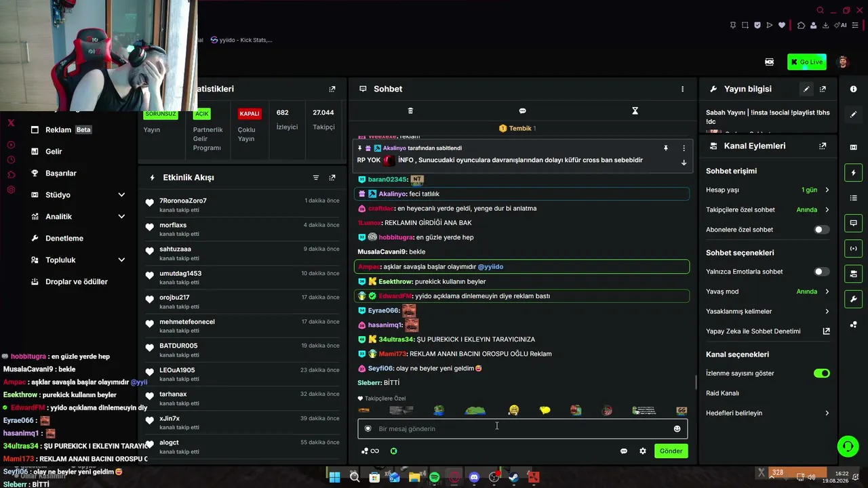Click the Tembik gifter label
868x488 pixels.
[517, 128]
